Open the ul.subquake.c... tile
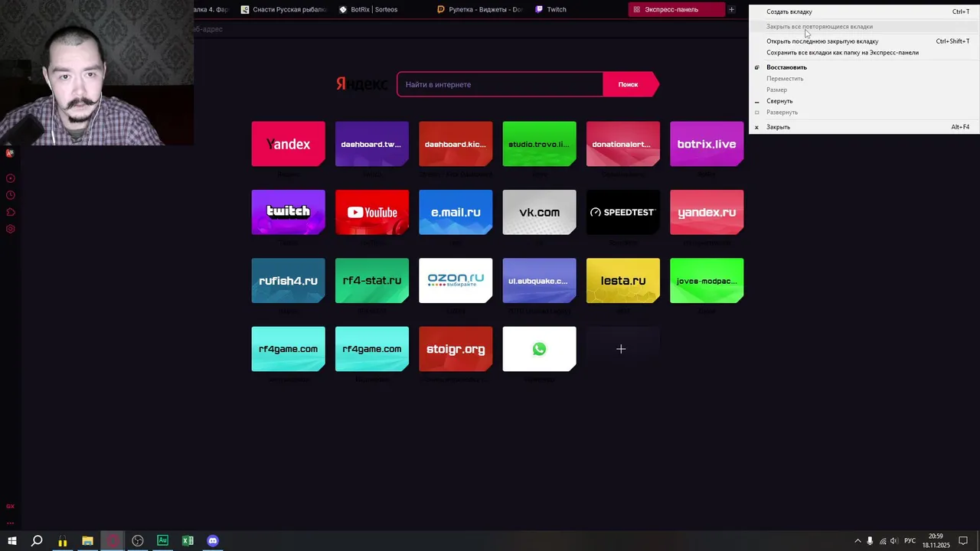Screen dimensions: 980x551 pos(539,281)
